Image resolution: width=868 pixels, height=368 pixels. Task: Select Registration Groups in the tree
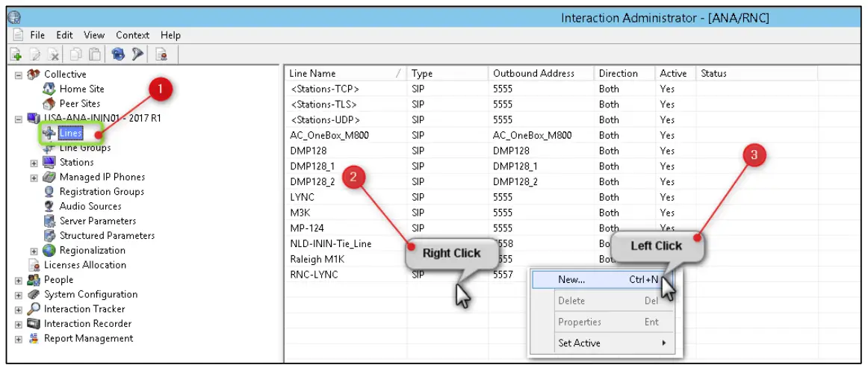click(x=102, y=192)
